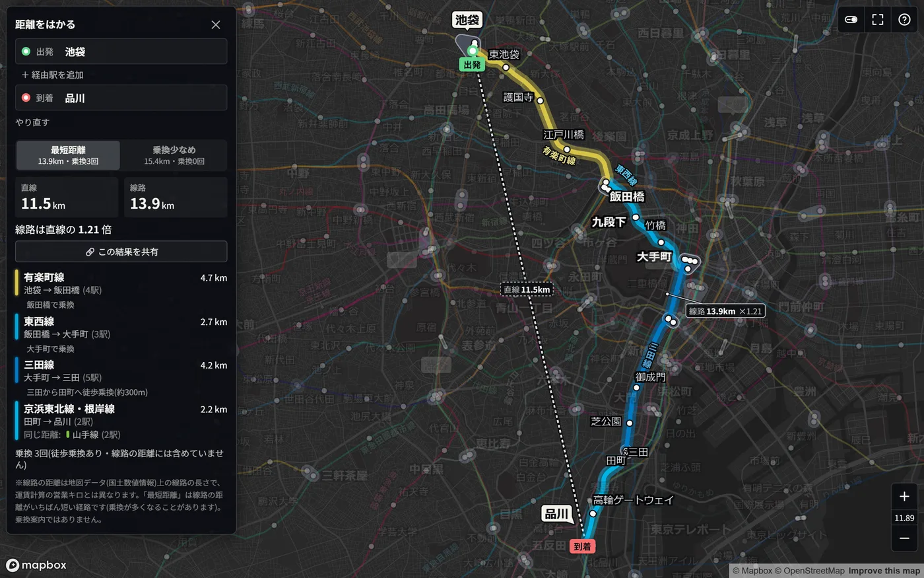The width and height of the screenshot is (924, 578).
Task: Open the Improve this map link
Action: point(884,571)
